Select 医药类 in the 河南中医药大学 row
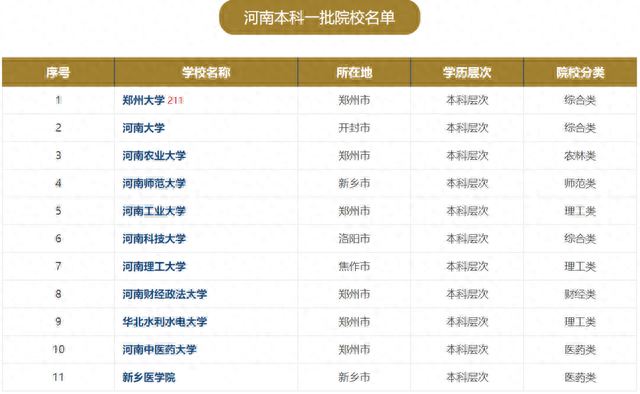Viewport: 640px width, 394px height. point(580,349)
